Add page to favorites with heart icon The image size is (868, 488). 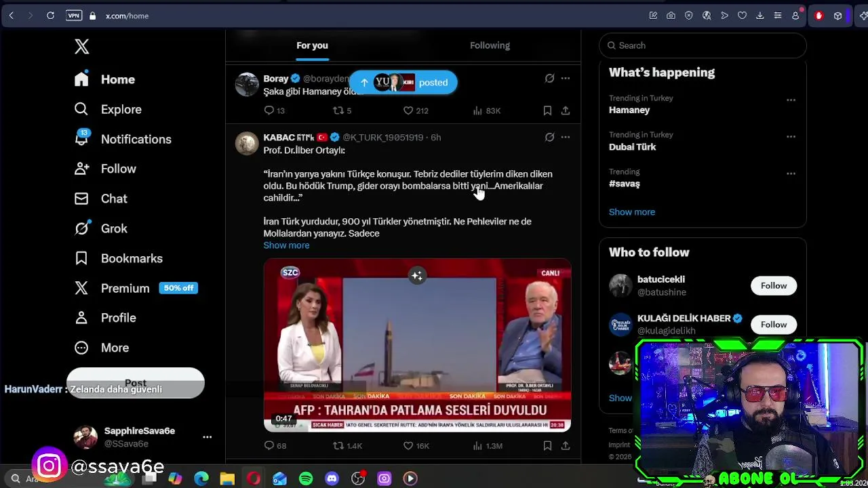coord(742,16)
